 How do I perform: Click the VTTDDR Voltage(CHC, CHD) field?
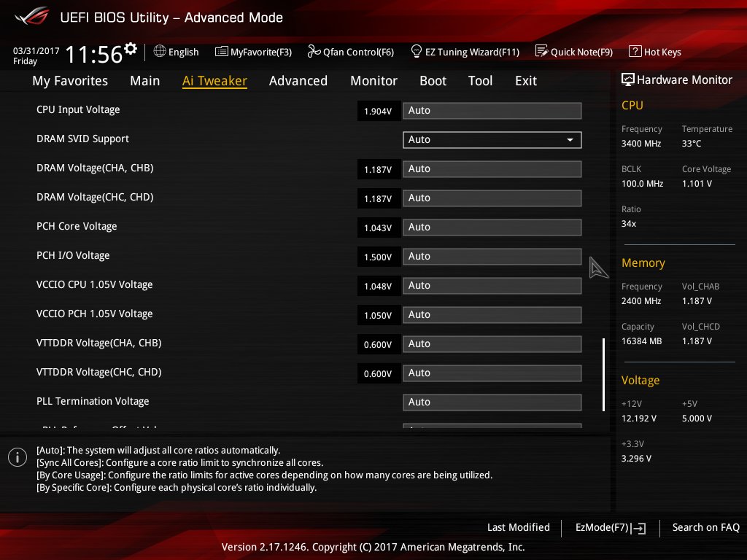[x=492, y=373]
